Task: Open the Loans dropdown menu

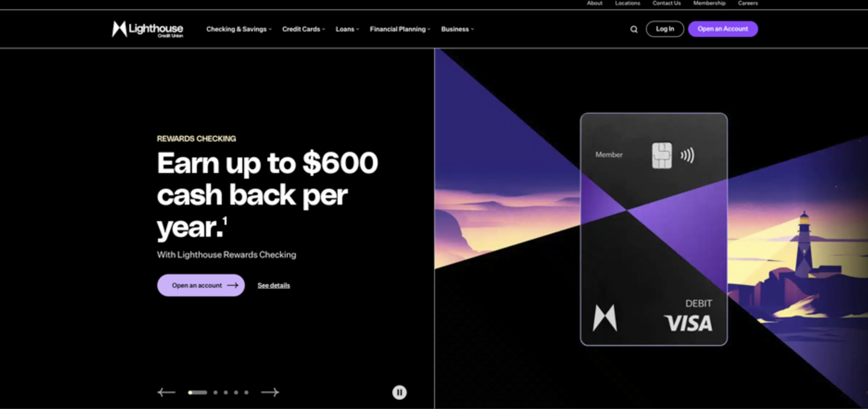Action: click(347, 29)
